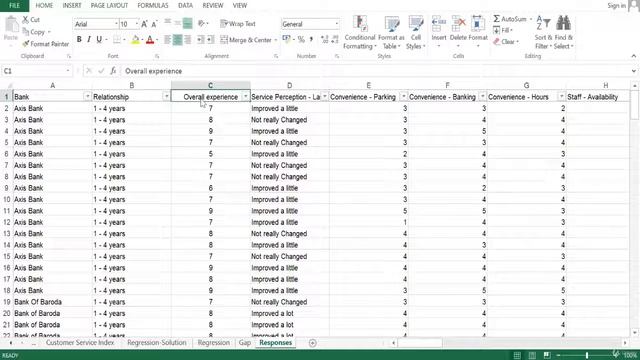Click the Delete cells icon
Screen dimensions: 640x360
(458, 24)
